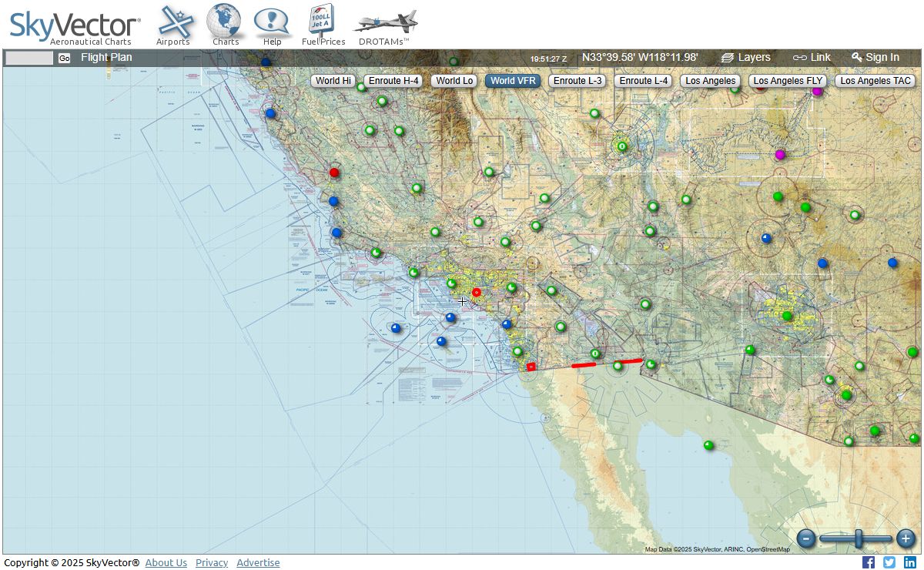Image resolution: width=924 pixels, height=570 pixels.
Task: Click the red square TFR marker near the border
Action: pos(531,367)
